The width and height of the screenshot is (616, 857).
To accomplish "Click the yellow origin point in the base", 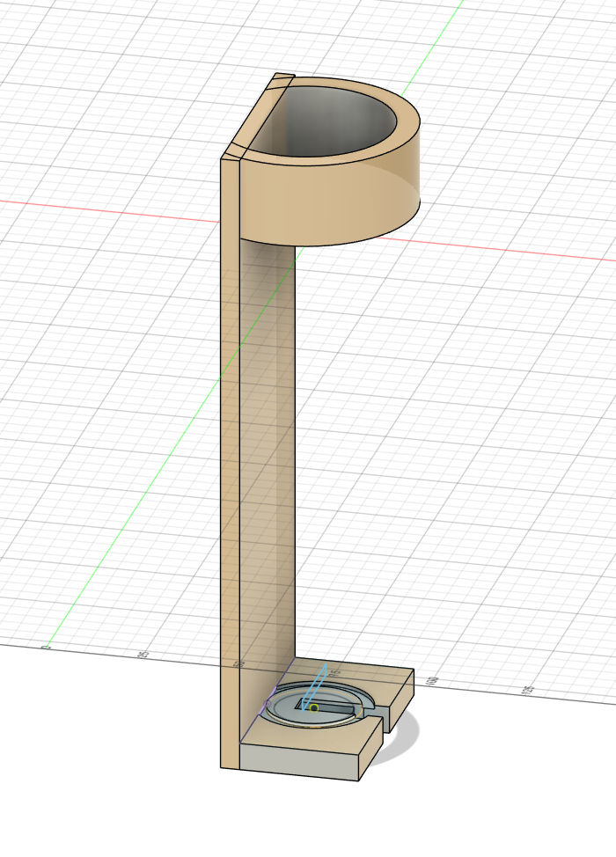I will pyautogui.click(x=313, y=707).
